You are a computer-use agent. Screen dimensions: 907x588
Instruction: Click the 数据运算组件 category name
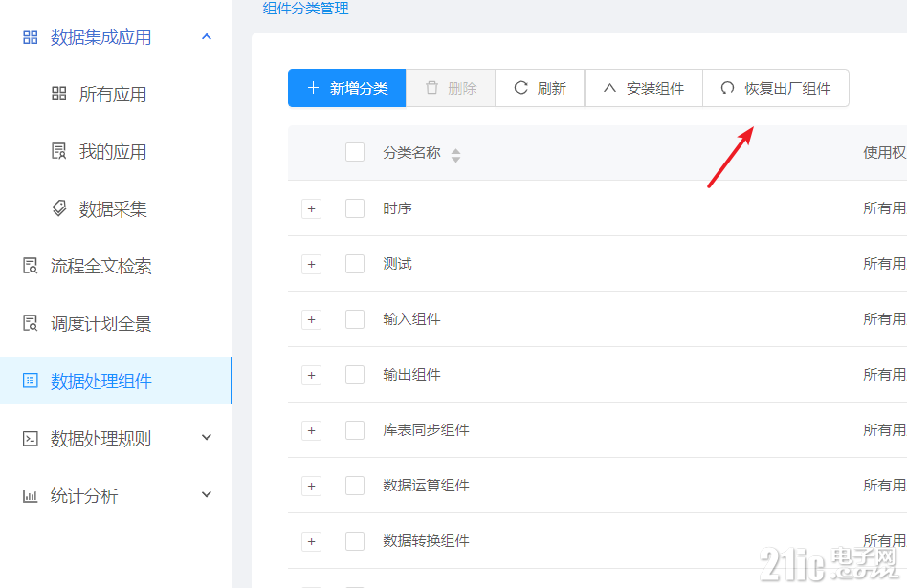(x=427, y=486)
